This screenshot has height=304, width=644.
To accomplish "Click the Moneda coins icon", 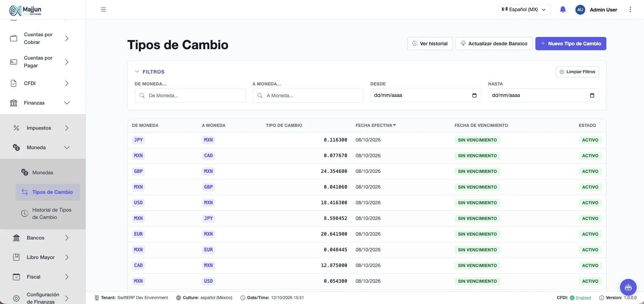I will click(16, 147).
